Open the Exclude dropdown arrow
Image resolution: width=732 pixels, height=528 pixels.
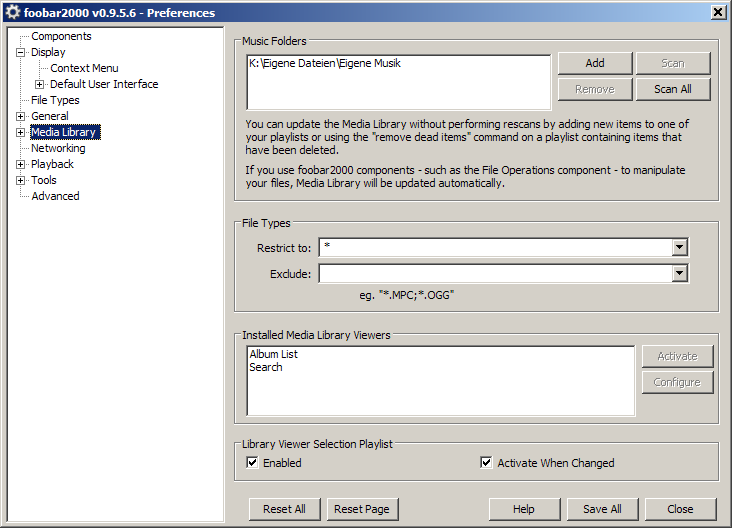point(680,274)
